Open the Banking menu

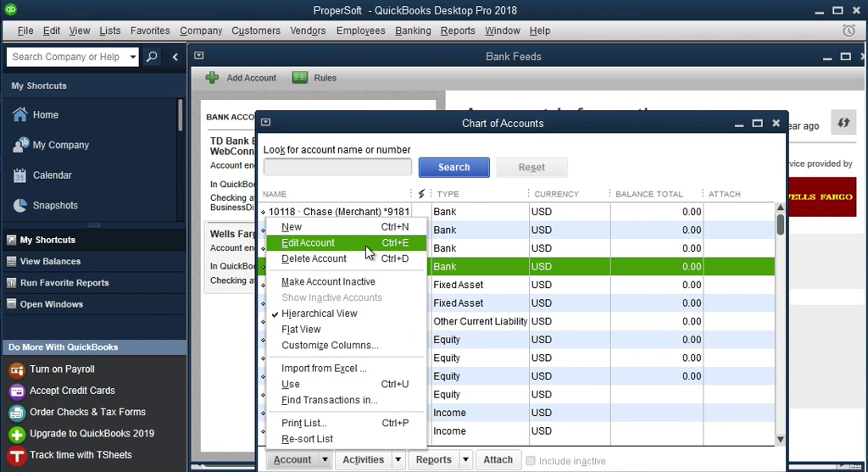click(x=413, y=31)
